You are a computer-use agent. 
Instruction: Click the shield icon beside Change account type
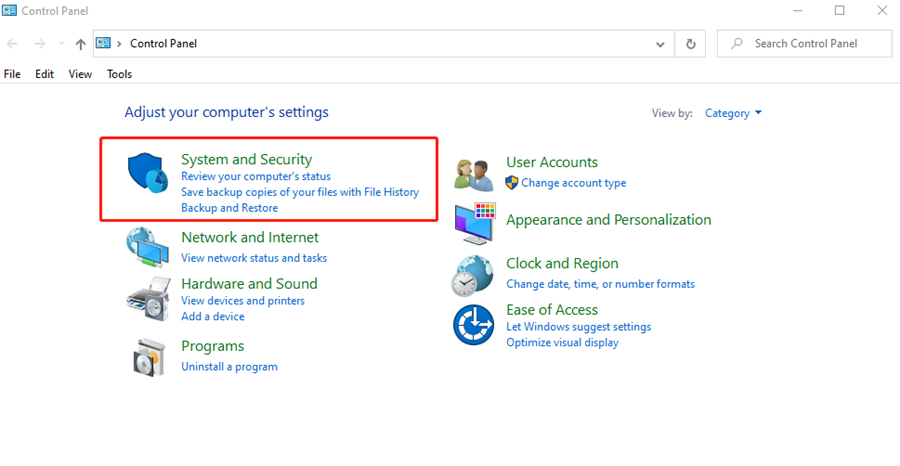511,183
